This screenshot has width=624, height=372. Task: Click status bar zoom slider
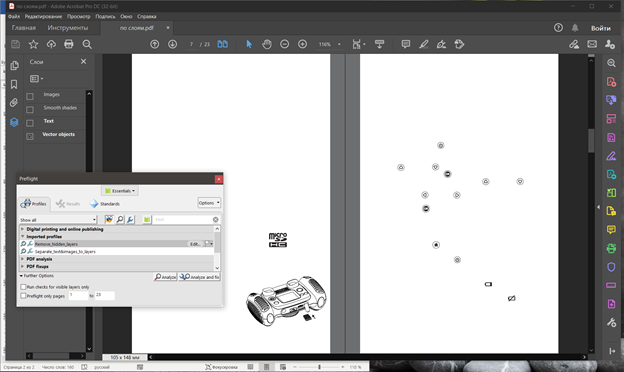(x=319, y=367)
